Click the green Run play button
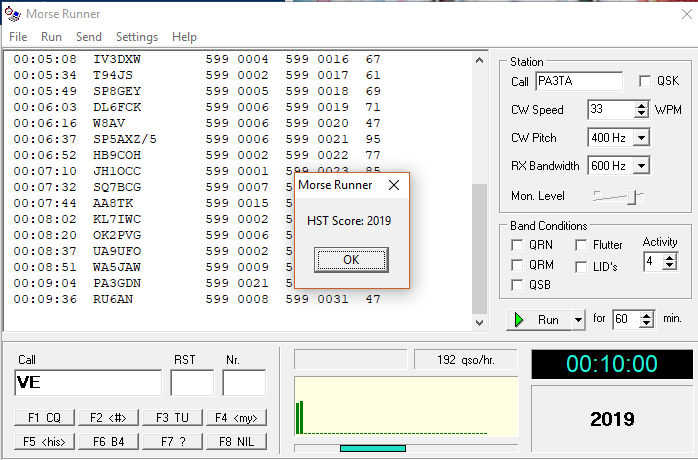698x460 pixels. pos(539,320)
